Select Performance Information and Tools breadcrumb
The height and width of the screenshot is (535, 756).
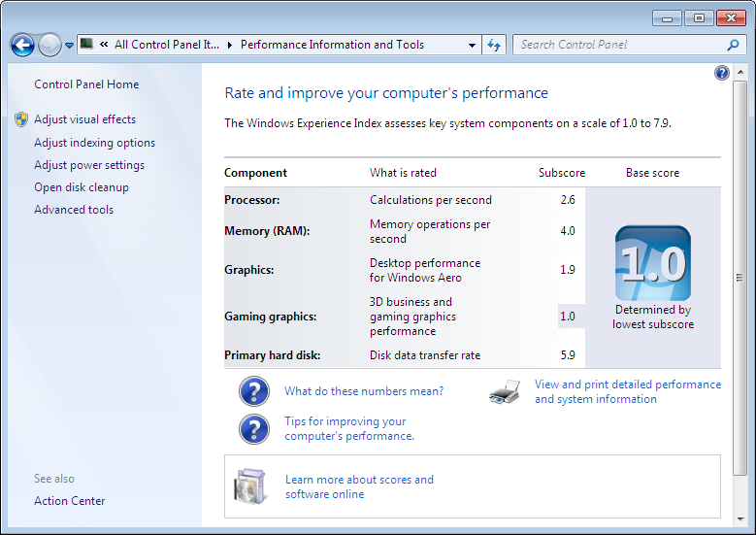coord(332,45)
